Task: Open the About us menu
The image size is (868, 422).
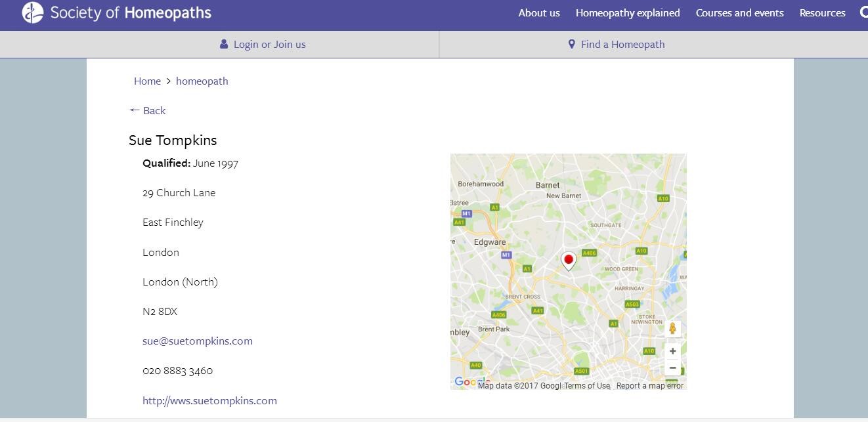Action: point(539,13)
